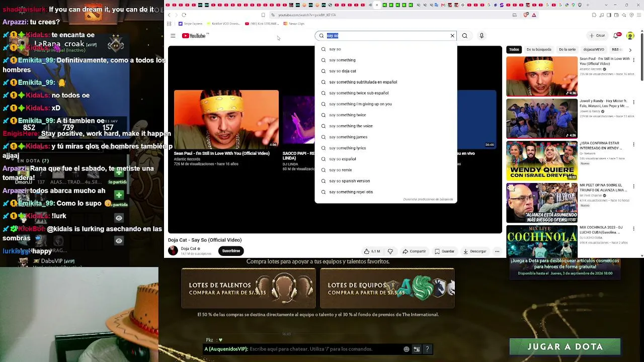644x362 pixels.
Task: Open the chat help question mark
Action: [x=427, y=349]
